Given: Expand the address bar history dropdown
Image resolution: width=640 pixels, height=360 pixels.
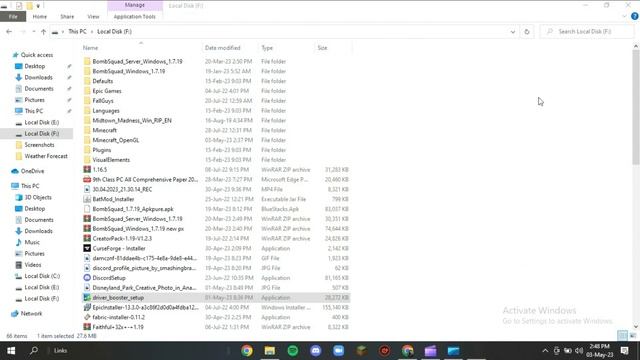Looking at the screenshot, I should coord(513,32).
